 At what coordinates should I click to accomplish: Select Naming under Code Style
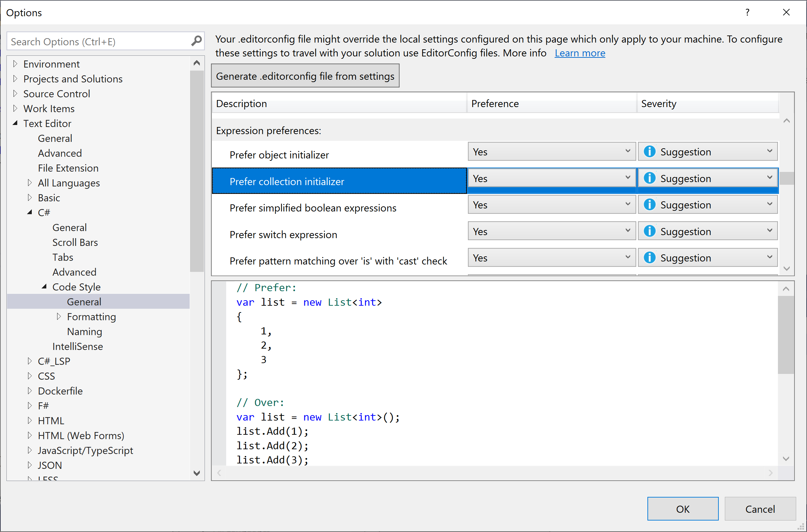click(85, 331)
